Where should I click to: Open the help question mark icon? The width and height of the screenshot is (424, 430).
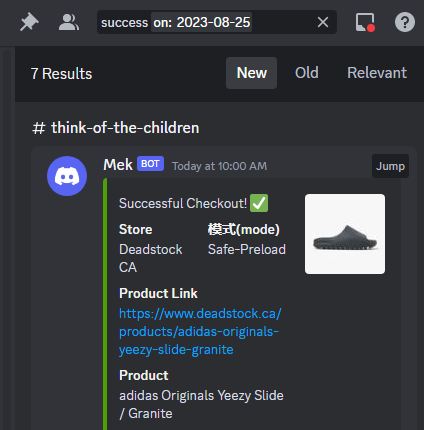click(x=405, y=22)
